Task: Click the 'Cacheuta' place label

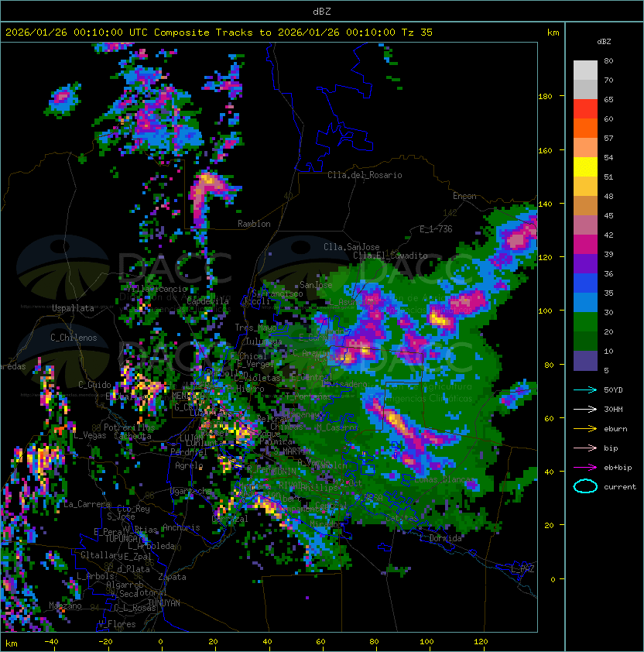Action: (132, 436)
